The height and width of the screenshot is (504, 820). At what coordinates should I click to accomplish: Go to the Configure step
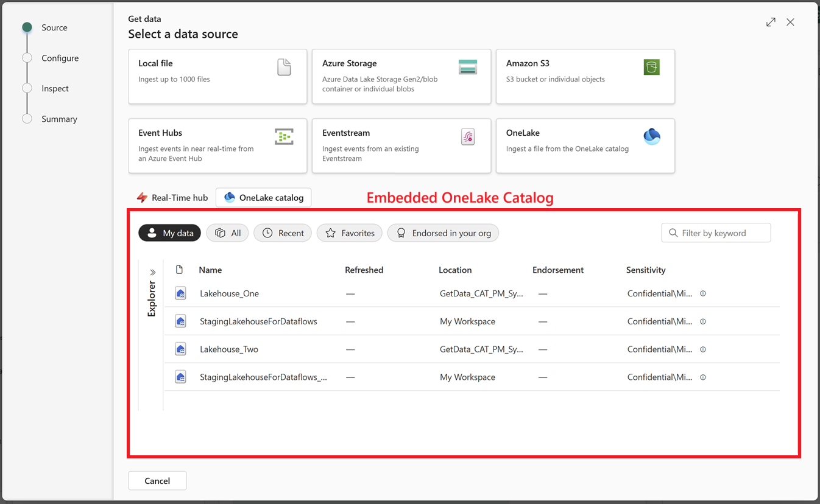click(51, 58)
